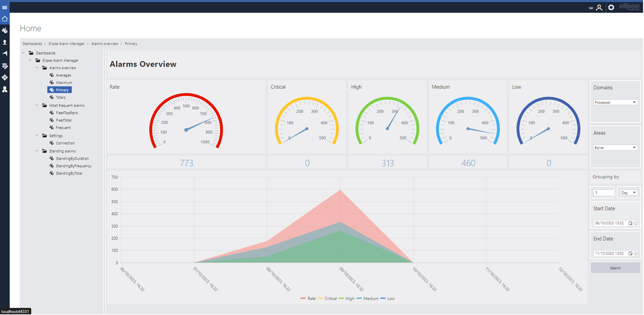Open the Start Date calendar picker icon
This screenshot has height=315, width=644.
point(630,223)
